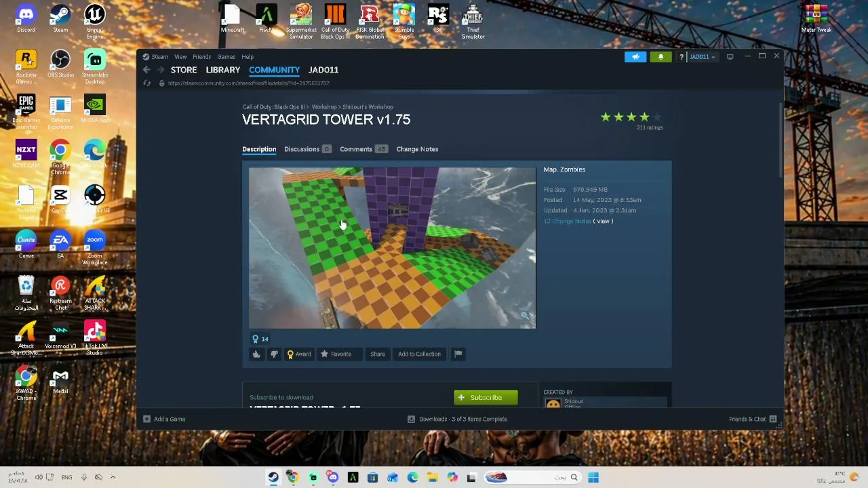The image size is (868, 488).
Task: Open the View menu
Action: click(180, 57)
